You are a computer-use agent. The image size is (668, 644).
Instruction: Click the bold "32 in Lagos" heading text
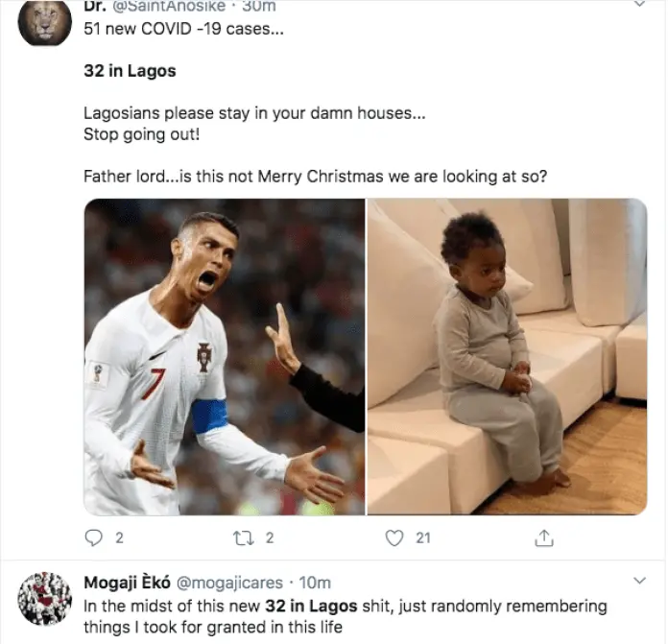130,71
